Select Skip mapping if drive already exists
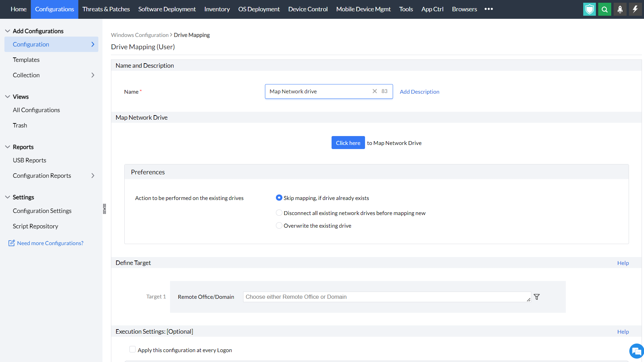The height and width of the screenshot is (362, 644). point(279,198)
